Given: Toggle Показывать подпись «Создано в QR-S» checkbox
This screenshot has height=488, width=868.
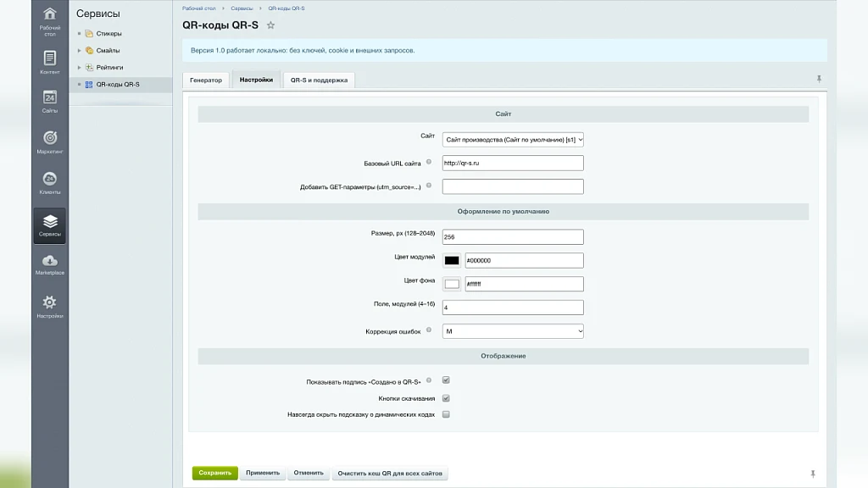Looking at the screenshot, I should coord(446,380).
